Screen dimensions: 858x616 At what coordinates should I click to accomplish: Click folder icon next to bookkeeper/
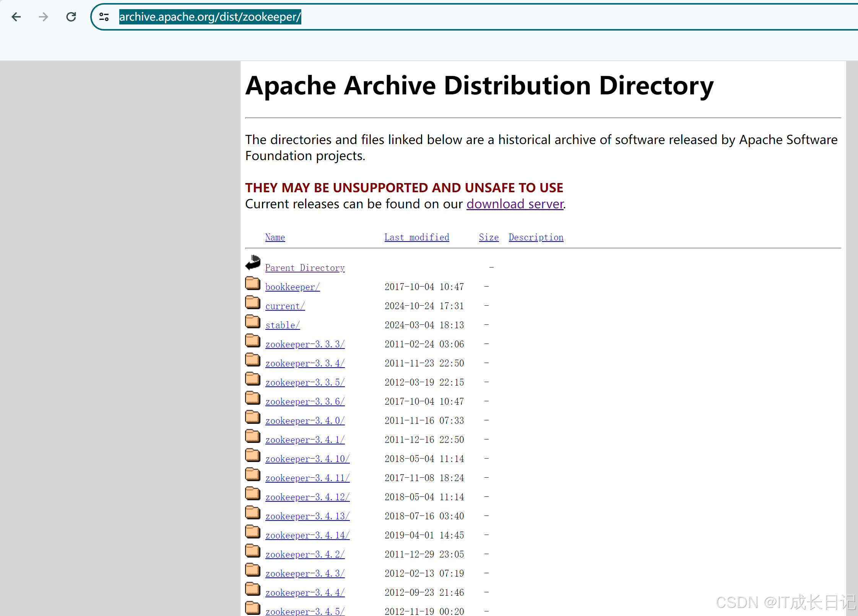pyautogui.click(x=253, y=284)
